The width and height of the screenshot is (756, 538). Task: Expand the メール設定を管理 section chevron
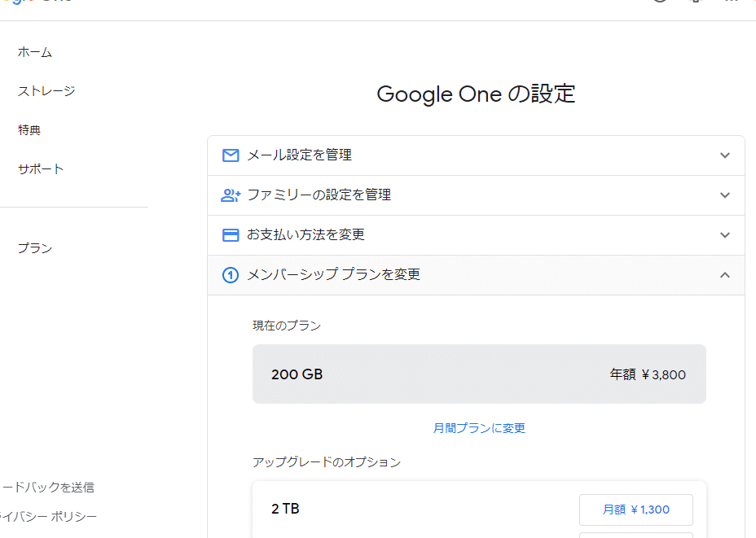(x=724, y=155)
